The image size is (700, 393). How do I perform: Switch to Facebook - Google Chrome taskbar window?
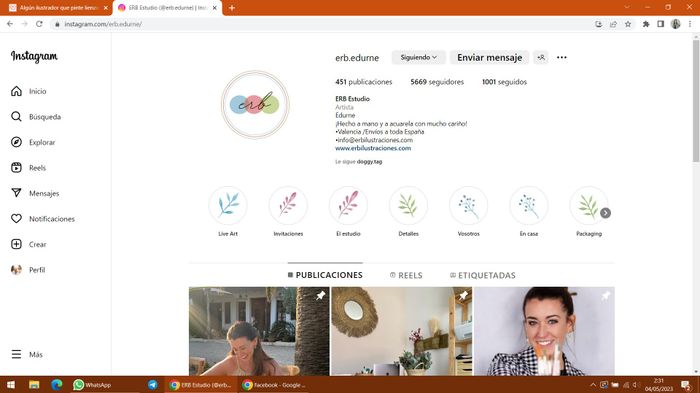275,385
